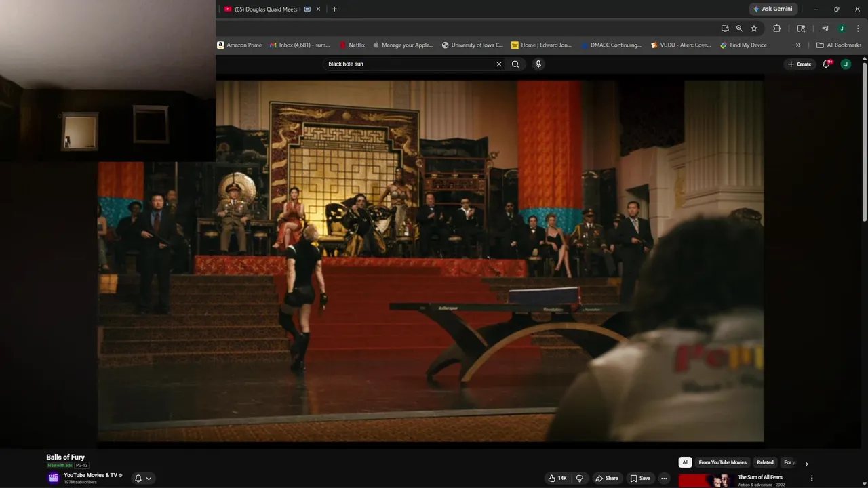The image size is (868, 488).
Task: Bookmark this page with the star icon
Action: click(754, 28)
